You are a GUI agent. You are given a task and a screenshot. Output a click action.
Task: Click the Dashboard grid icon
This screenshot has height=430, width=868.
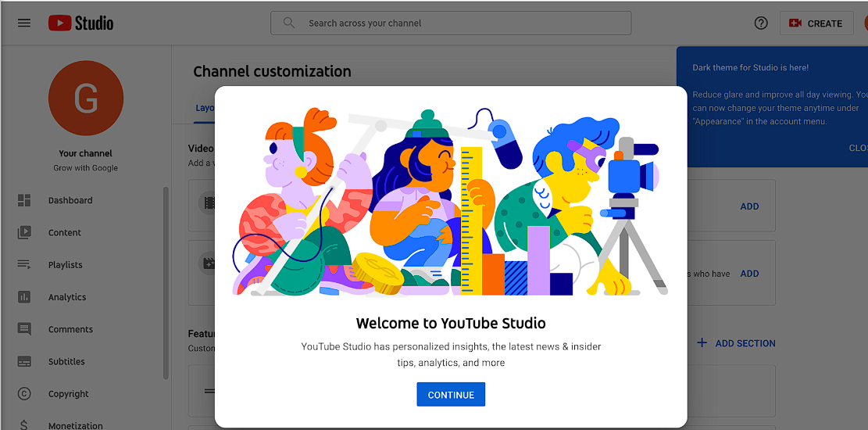pyautogui.click(x=23, y=200)
